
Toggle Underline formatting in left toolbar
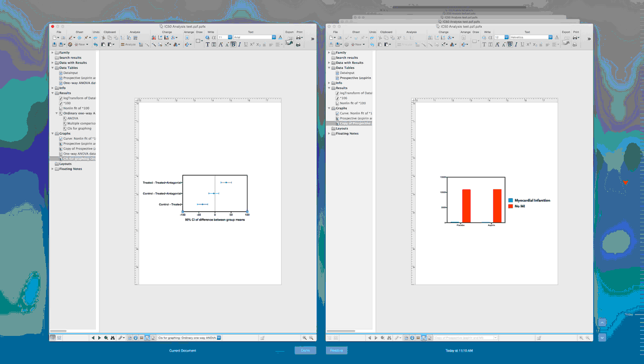pyautogui.click(x=246, y=44)
